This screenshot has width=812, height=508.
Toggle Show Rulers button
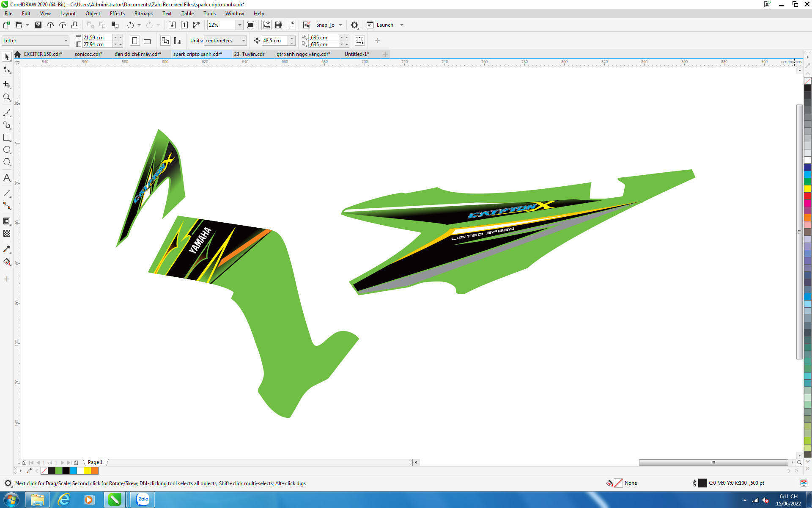[x=266, y=25]
